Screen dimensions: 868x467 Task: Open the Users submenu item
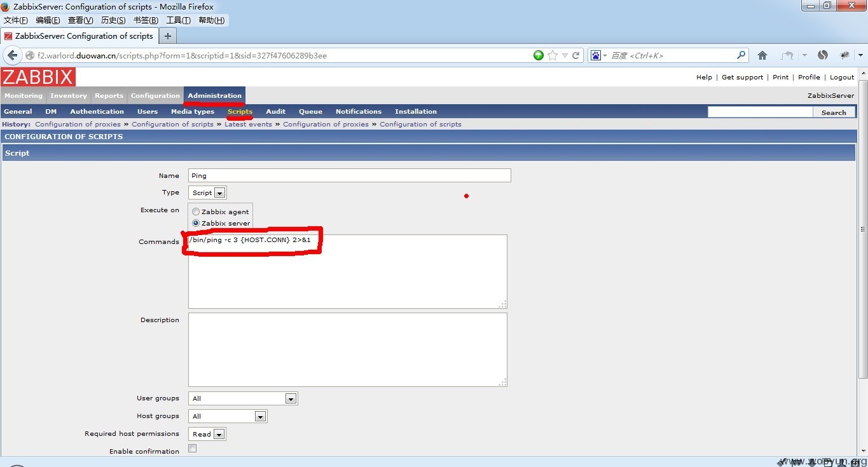148,111
